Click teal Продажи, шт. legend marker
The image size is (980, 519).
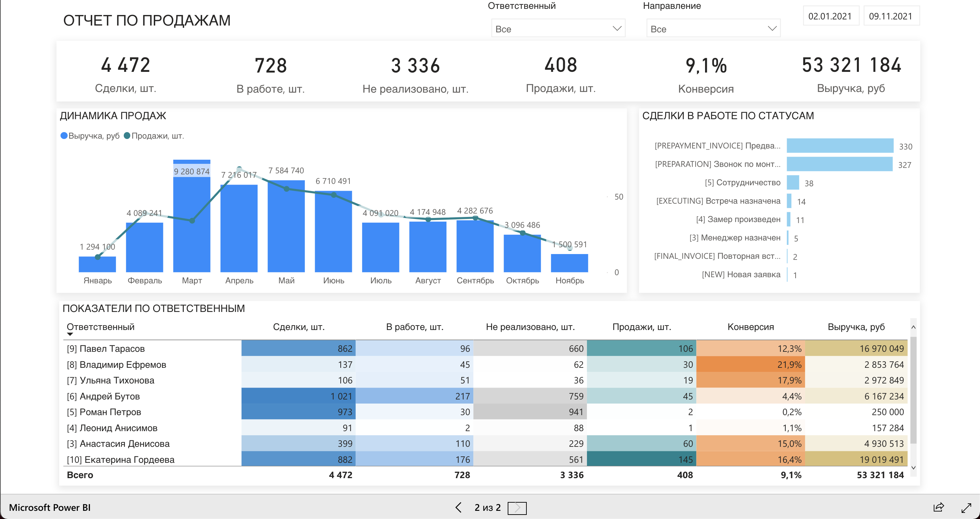pos(127,136)
